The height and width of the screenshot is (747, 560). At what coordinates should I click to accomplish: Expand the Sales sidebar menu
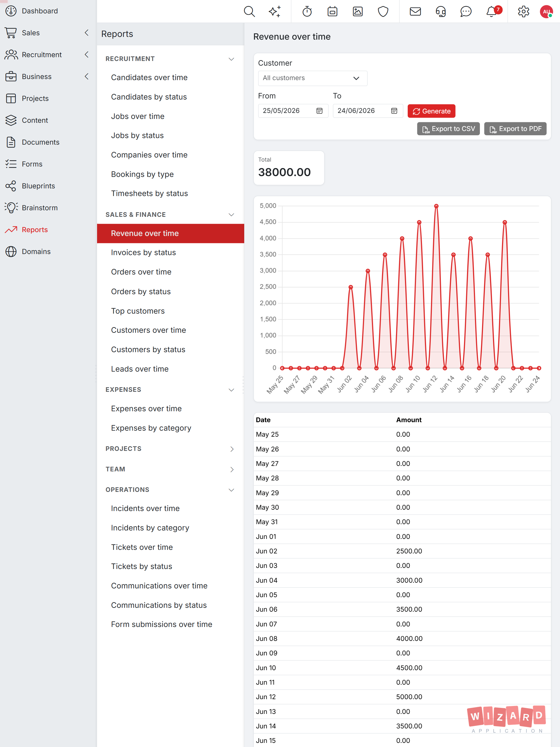(86, 33)
